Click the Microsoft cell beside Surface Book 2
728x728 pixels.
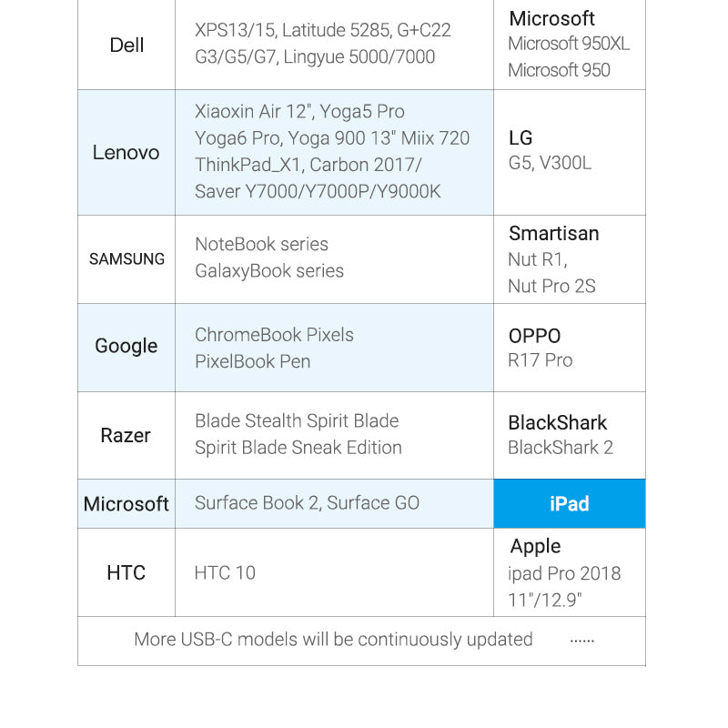pos(126,503)
